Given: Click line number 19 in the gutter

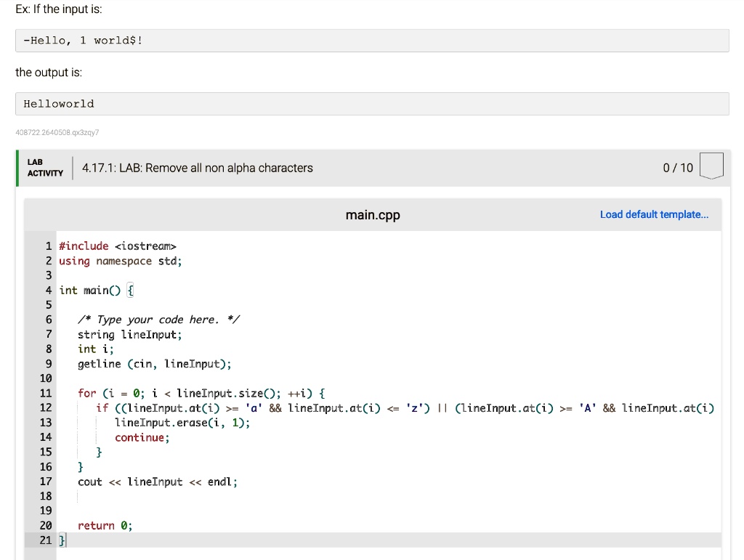Looking at the screenshot, I should coord(46,511).
